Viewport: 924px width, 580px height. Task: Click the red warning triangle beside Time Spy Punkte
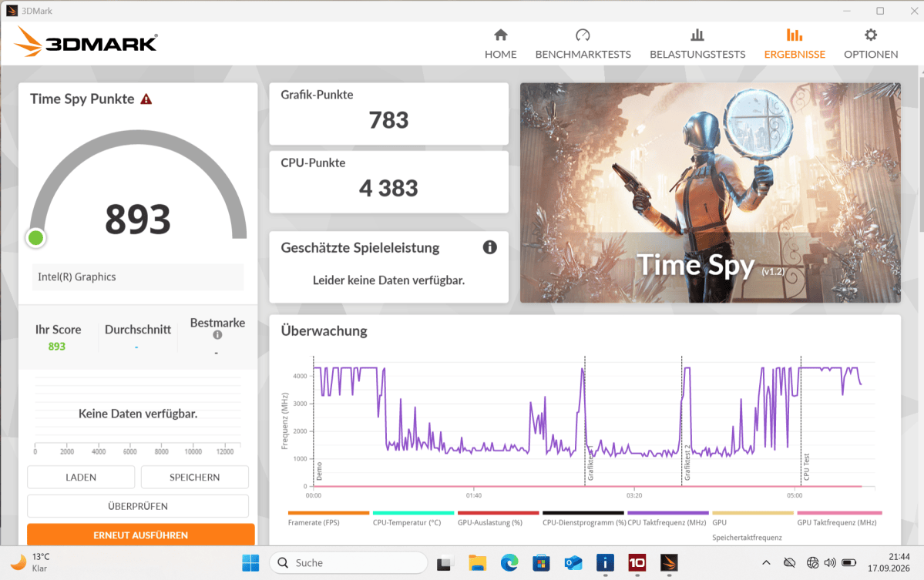tap(146, 99)
